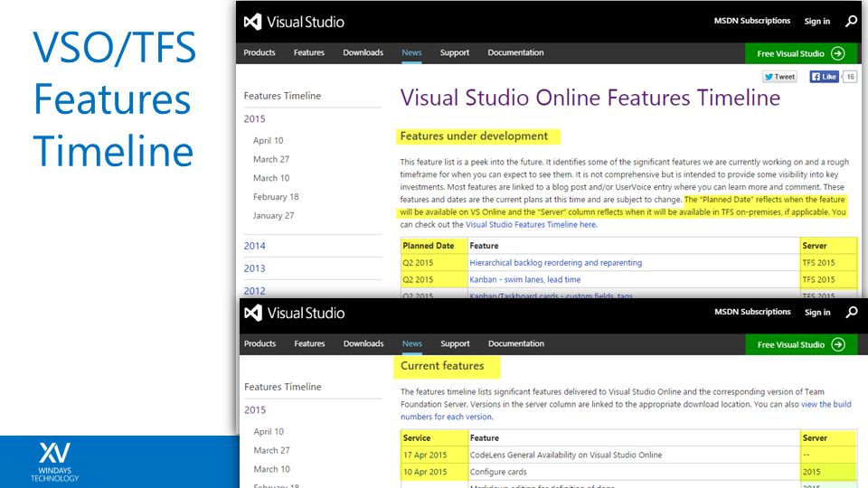Open March 27 entry in top window
The image size is (868, 488).
pos(271,159)
